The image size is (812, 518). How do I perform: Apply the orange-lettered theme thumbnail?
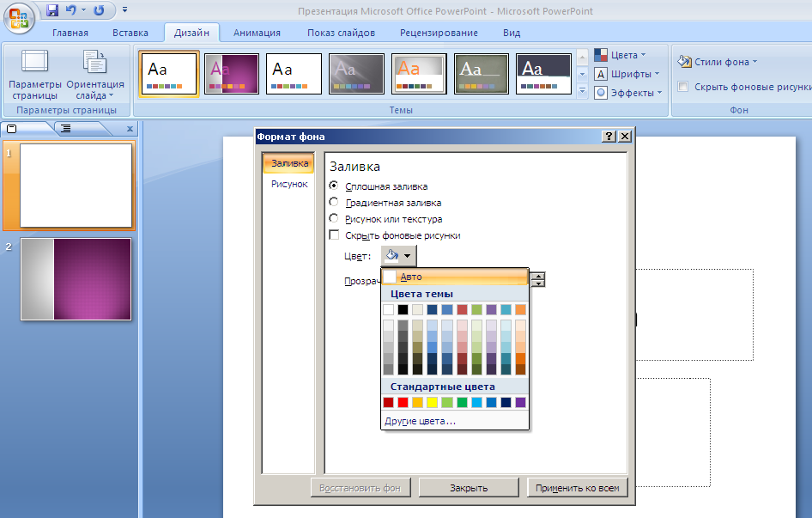[x=419, y=74]
